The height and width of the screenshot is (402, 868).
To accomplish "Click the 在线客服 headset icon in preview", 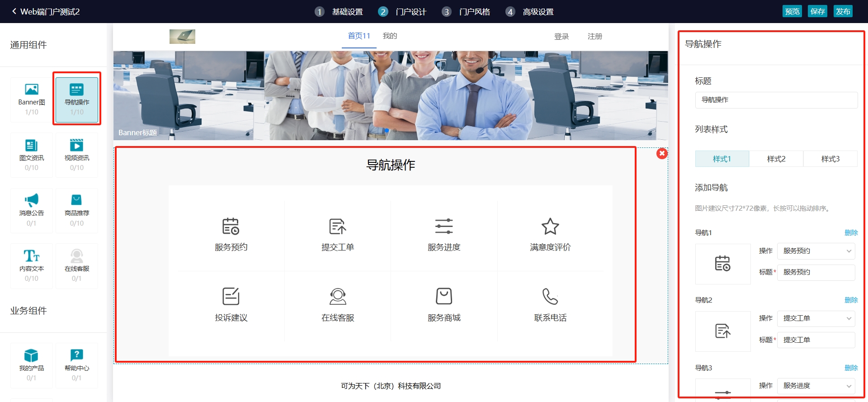I will point(337,296).
